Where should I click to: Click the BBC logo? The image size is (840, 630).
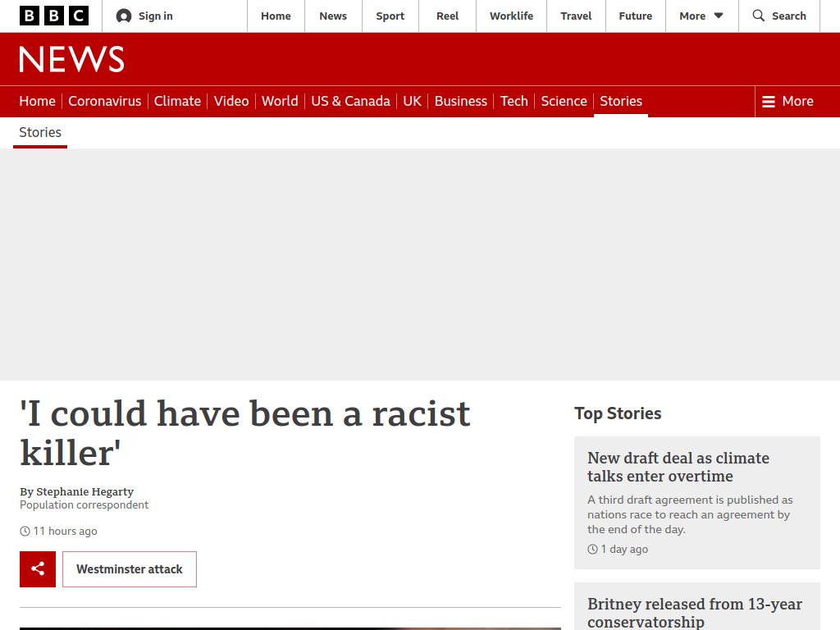click(x=54, y=16)
